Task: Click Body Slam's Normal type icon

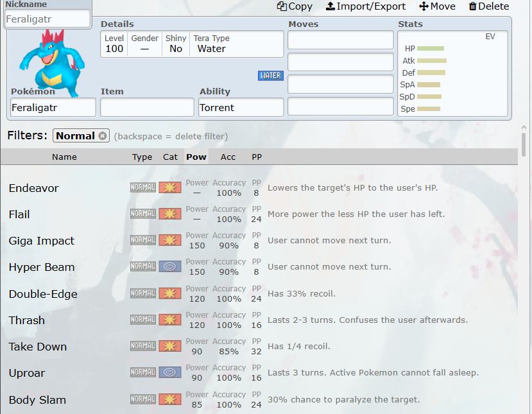Action: [x=143, y=399]
